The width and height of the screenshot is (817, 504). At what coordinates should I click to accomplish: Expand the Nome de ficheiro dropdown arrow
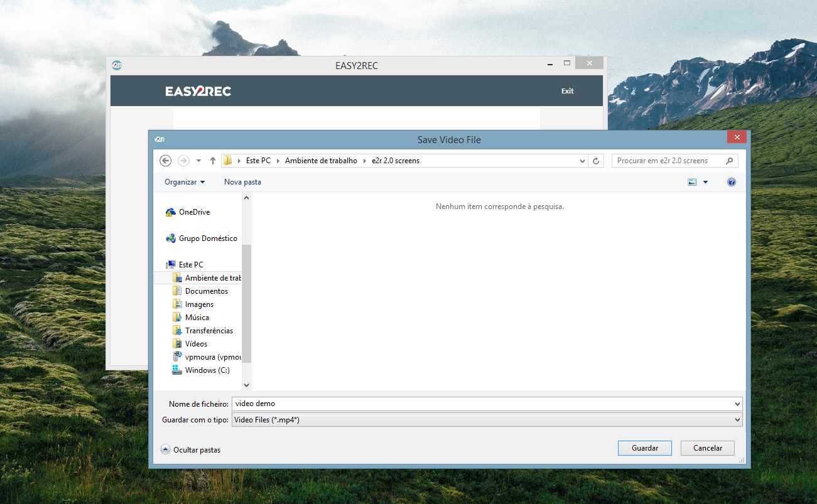(x=737, y=404)
